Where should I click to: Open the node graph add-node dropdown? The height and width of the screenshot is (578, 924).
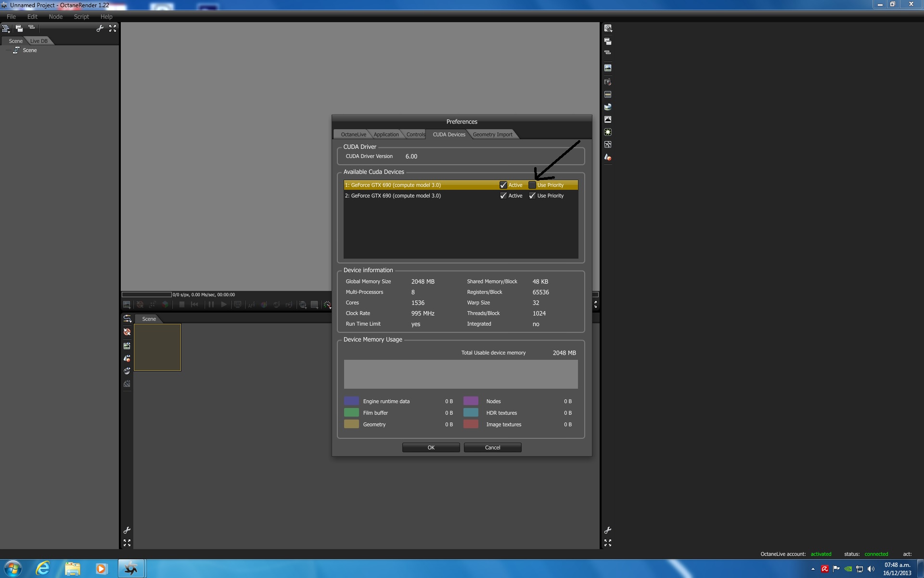tap(127, 319)
